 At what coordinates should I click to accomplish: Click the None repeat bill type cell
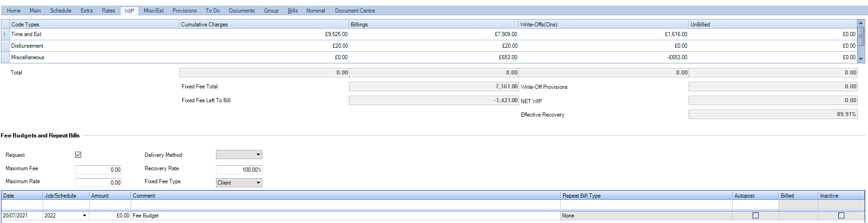[x=646, y=216]
